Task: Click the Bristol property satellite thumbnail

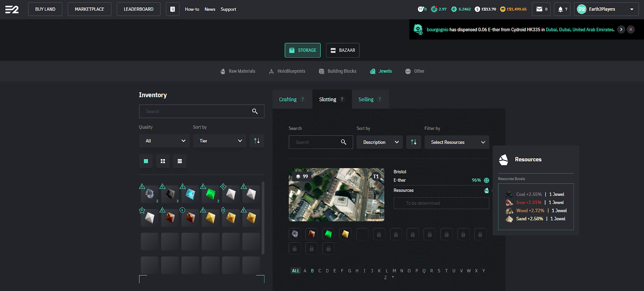Action: (x=336, y=195)
